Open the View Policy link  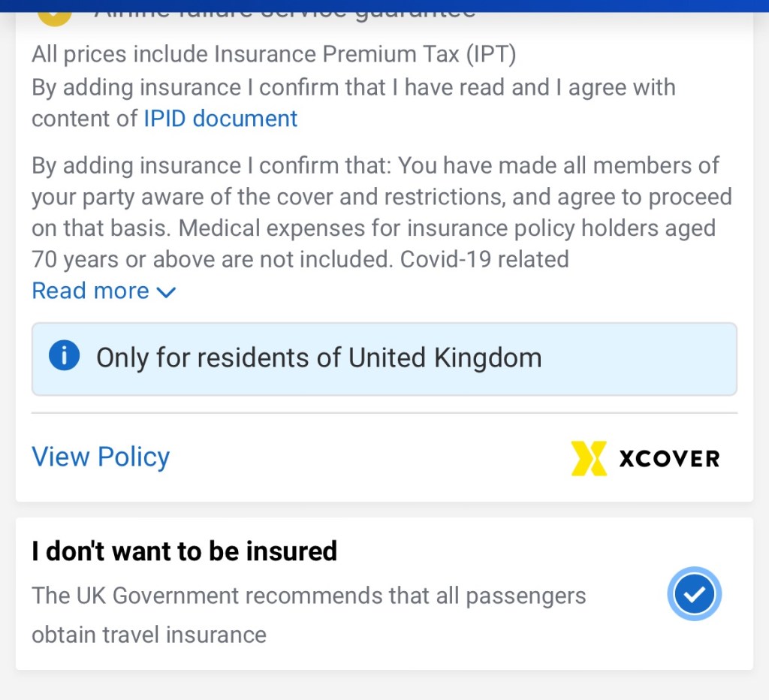tap(101, 457)
